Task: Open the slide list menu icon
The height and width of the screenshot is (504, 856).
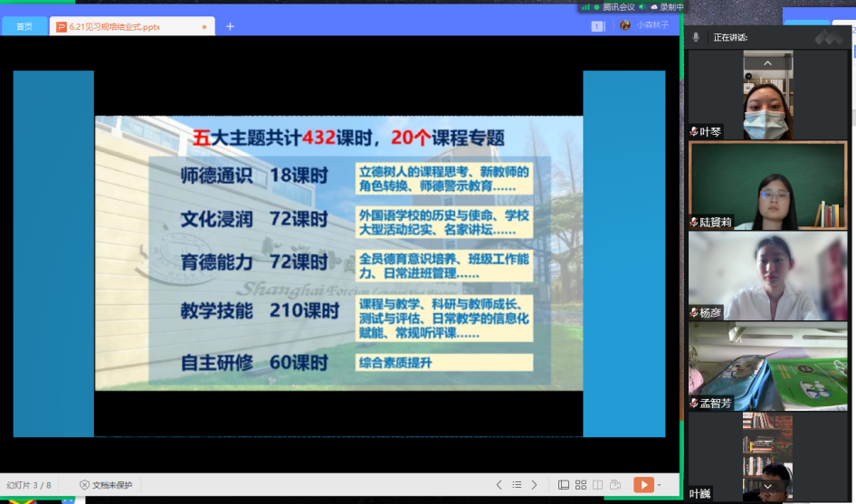Action: pos(517,485)
